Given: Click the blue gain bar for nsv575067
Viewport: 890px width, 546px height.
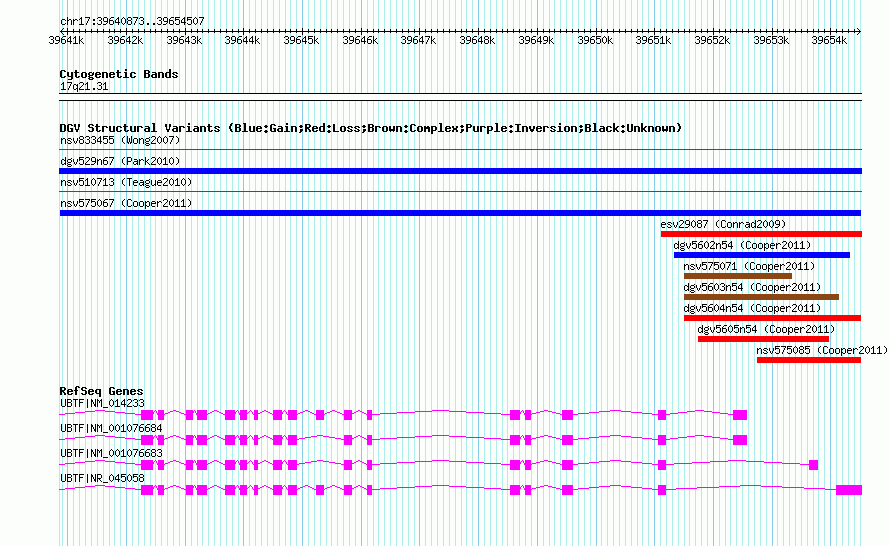Looking at the screenshot, I should tap(460, 213).
